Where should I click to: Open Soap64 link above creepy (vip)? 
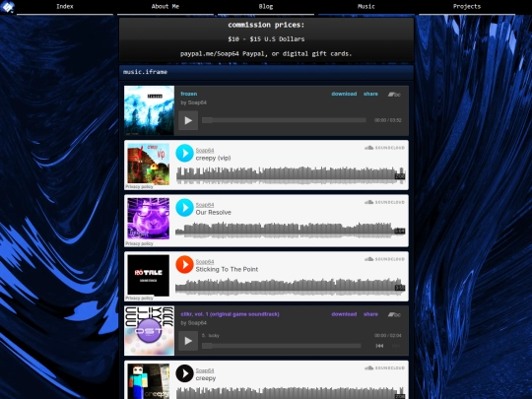point(205,151)
